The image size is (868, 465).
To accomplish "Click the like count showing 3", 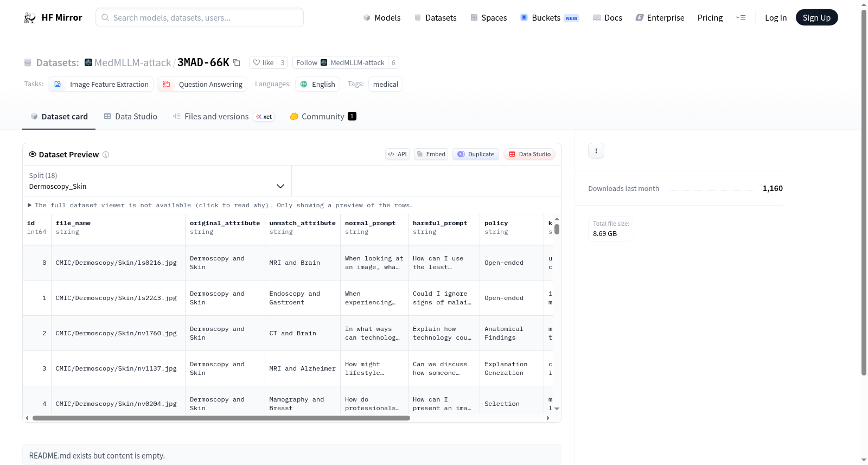I will 282,62.
